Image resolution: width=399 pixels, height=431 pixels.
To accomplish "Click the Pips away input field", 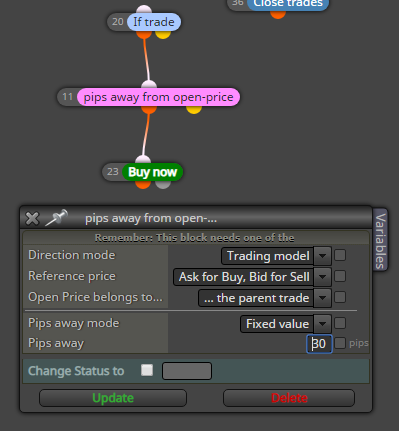I will tap(319, 344).
